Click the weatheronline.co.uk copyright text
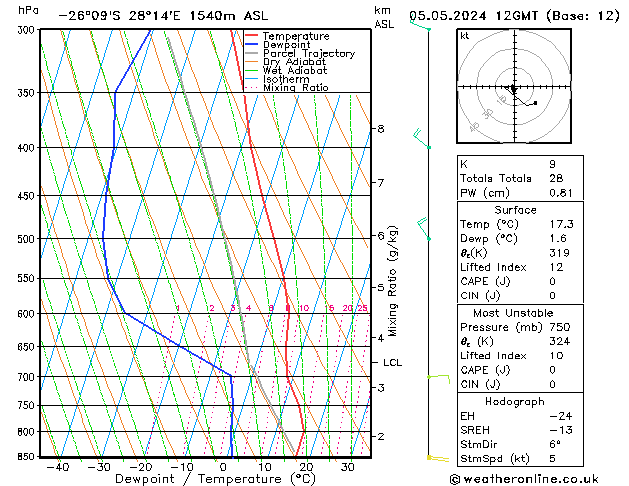The image size is (629, 486). point(524,479)
